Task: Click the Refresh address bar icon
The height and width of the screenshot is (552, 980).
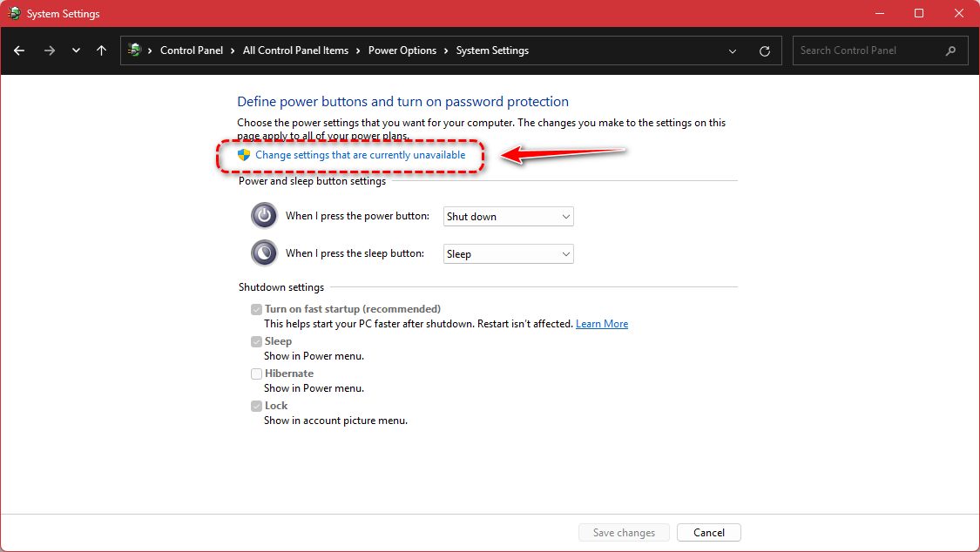Action: pyautogui.click(x=765, y=50)
